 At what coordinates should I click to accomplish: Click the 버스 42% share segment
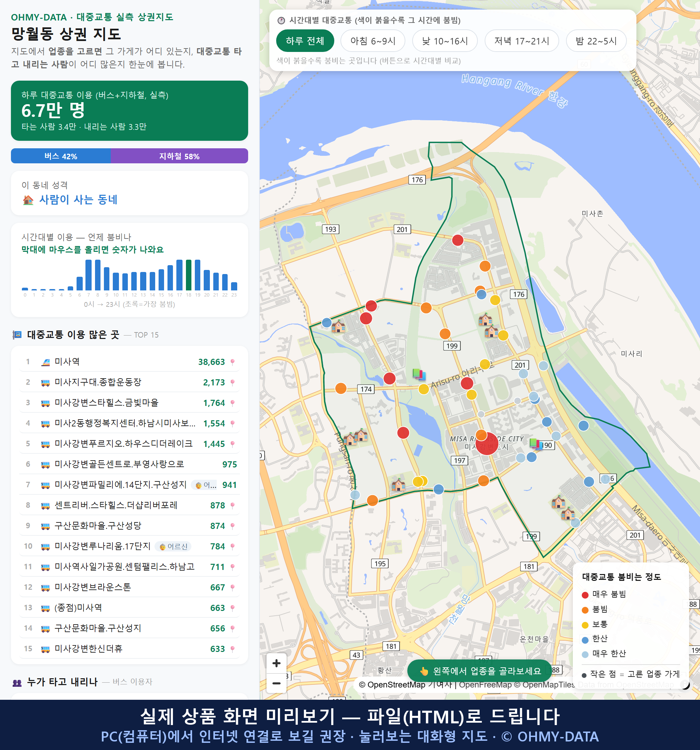coord(61,156)
